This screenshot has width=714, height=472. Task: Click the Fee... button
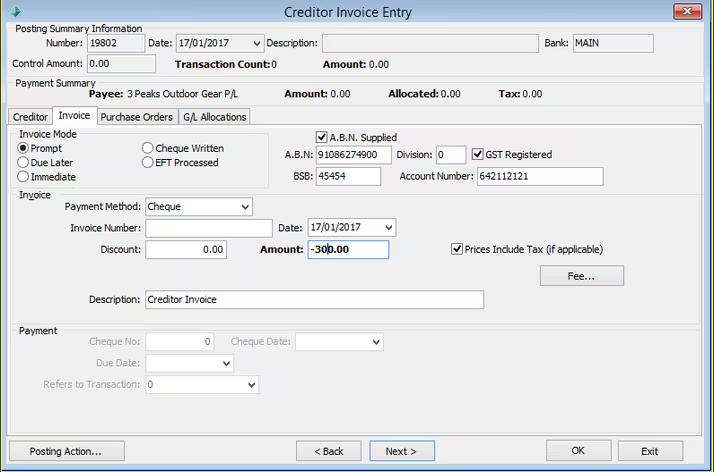click(581, 276)
